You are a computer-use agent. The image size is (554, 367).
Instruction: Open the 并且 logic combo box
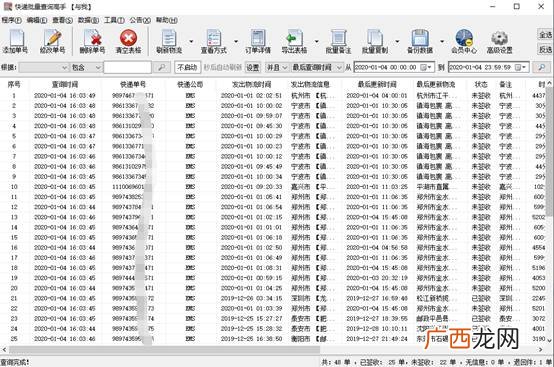276,67
